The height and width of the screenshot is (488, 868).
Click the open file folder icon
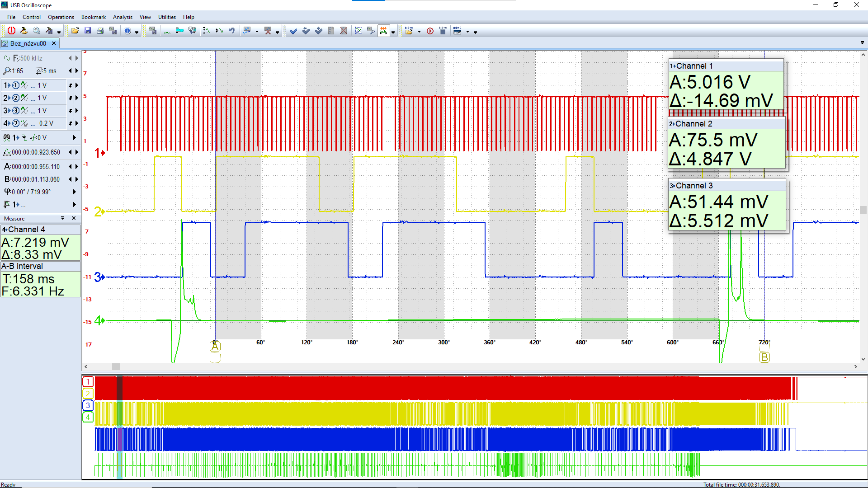click(x=75, y=31)
